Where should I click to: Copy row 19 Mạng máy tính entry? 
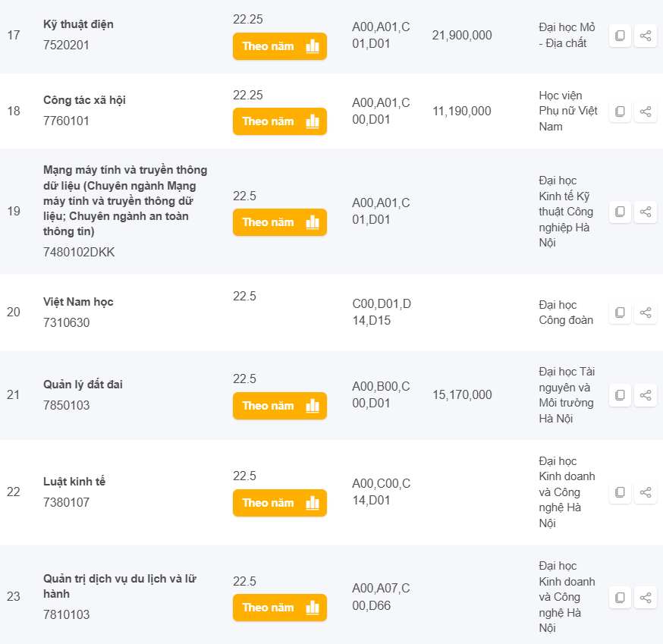point(620,212)
